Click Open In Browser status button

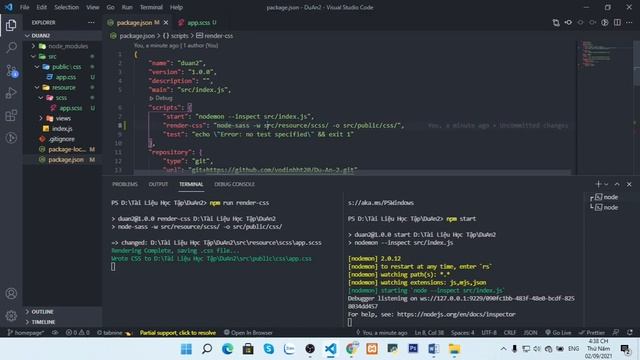click(x=248, y=333)
